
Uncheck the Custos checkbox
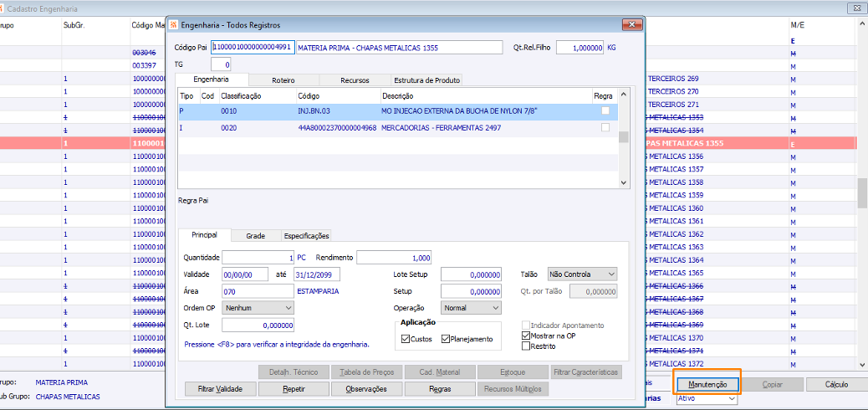406,339
